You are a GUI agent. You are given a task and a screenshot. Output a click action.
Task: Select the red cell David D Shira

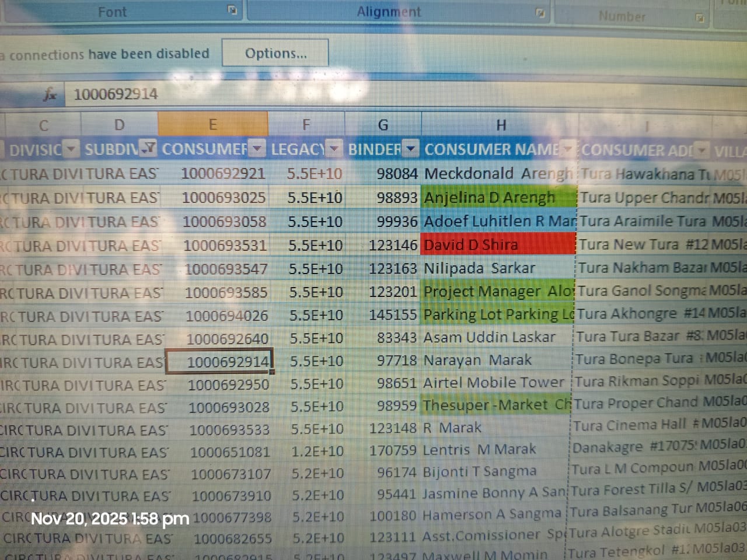pyautogui.click(x=499, y=244)
